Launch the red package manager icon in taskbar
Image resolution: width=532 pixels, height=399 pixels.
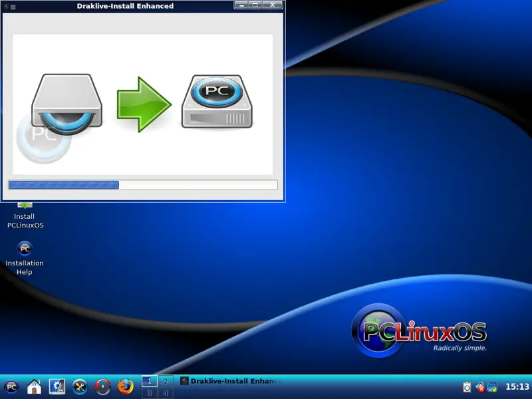pyautogui.click(x=102, y=387)
